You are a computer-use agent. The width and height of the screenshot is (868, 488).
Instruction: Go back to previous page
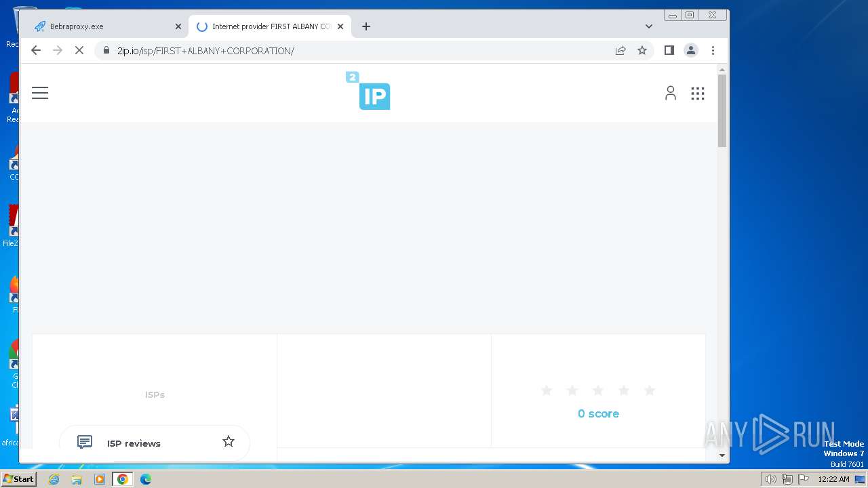[x=36, y=50]
